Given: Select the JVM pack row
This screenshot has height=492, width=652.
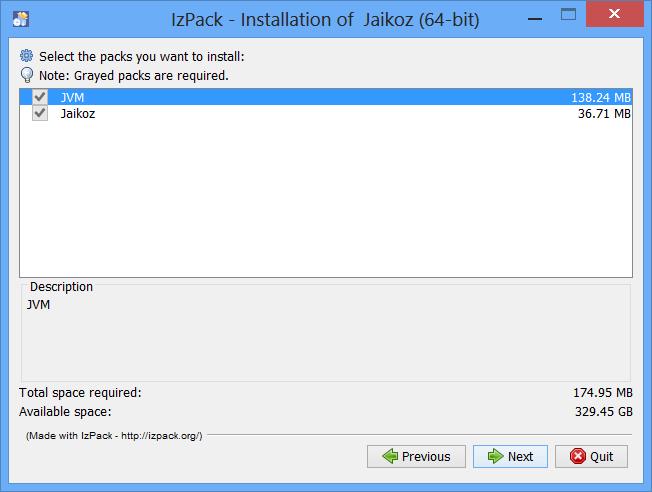Looking at the screenshot, I should click(326, 97).
